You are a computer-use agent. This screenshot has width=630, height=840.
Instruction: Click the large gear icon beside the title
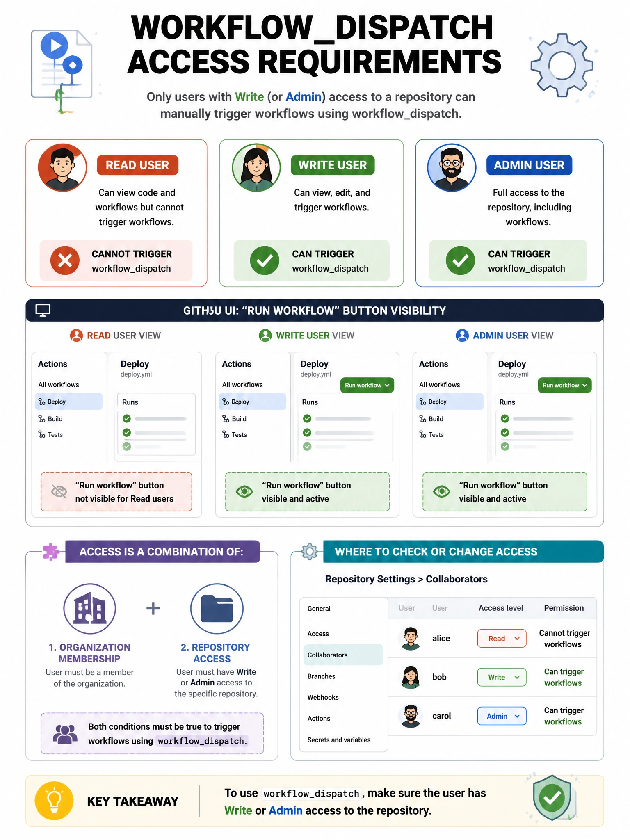pos(562,65)
